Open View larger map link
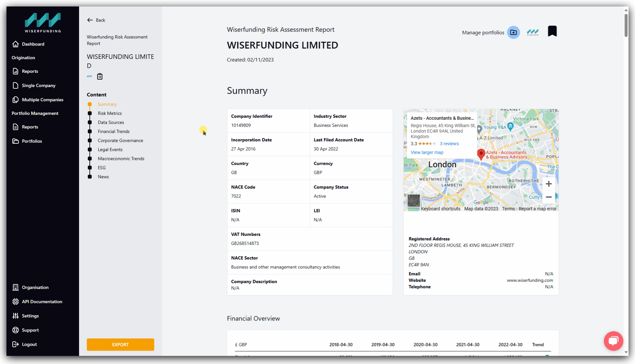Screen dimensions: 635x364 click(x=427, y=152)
